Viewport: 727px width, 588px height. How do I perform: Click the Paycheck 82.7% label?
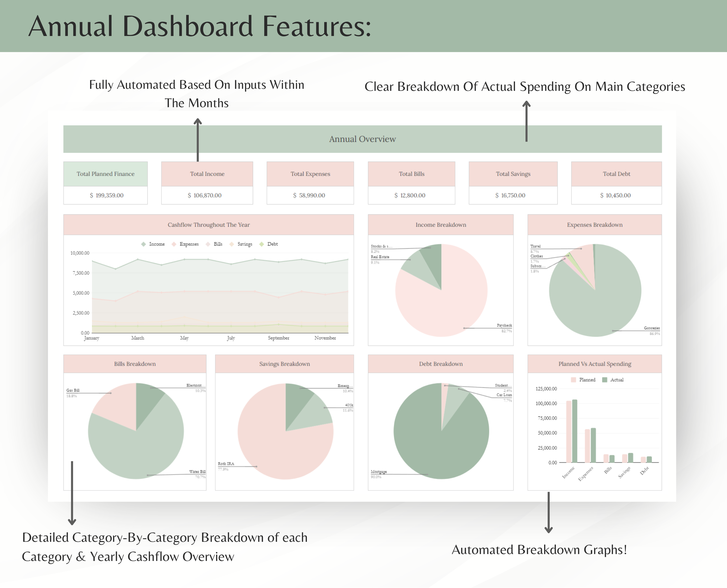pos(504,328)
